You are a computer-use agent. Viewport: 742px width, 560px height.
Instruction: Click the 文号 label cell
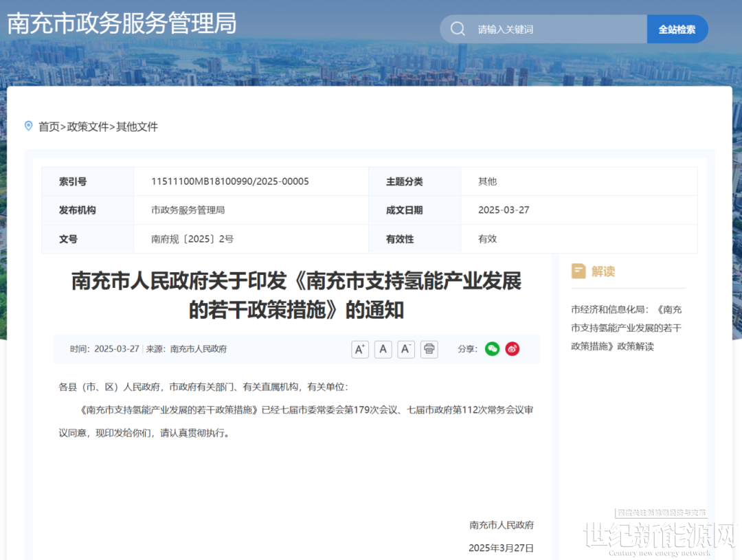click(x=87, y=239)
